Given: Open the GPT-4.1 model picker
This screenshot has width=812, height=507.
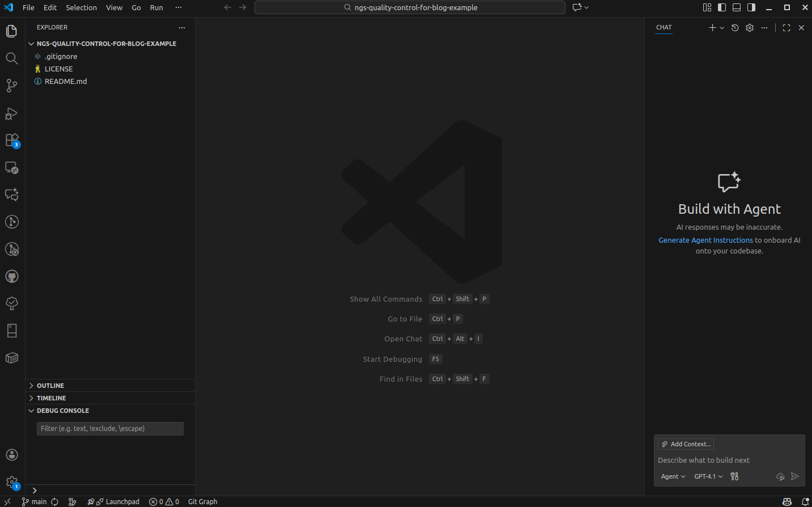Looking at the screenshot, I should (x=708, y=476).
